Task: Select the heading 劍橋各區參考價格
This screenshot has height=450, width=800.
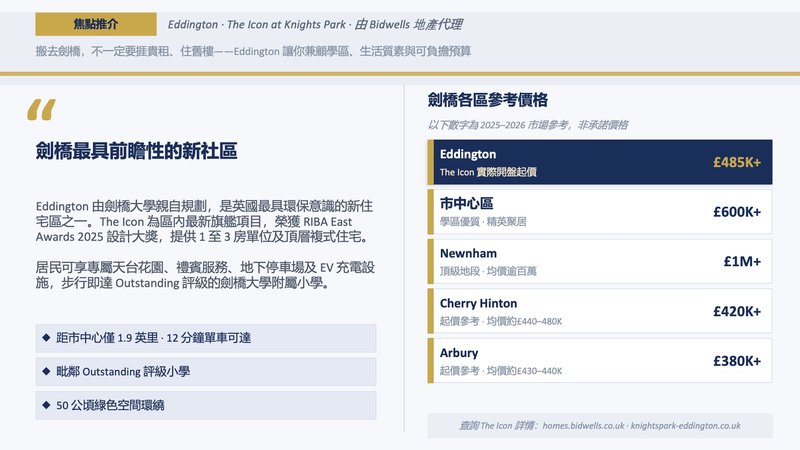Action: tap(488, 99)
